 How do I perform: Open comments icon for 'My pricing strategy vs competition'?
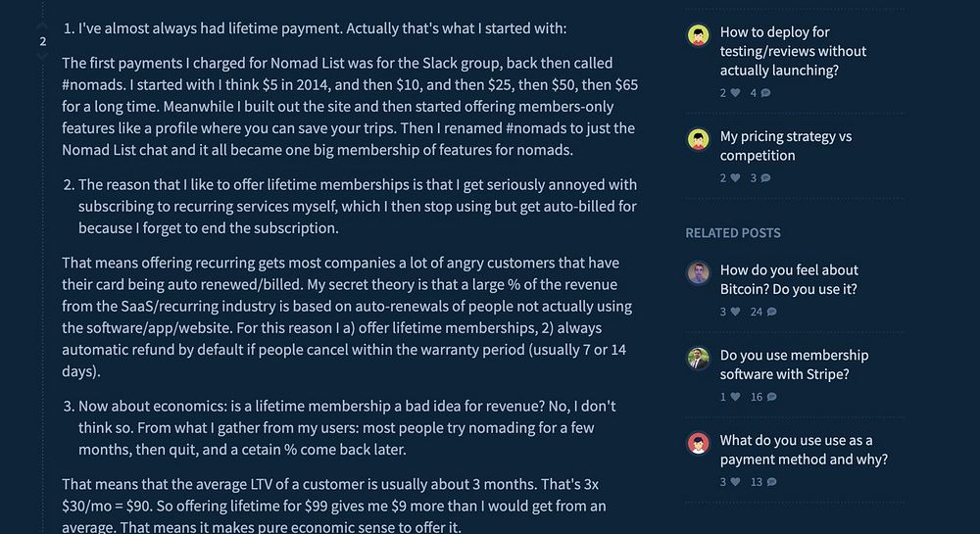coord(765,178)
